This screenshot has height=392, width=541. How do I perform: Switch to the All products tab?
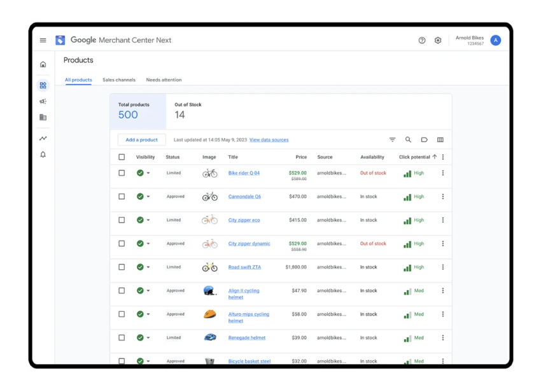click(78, 80)
